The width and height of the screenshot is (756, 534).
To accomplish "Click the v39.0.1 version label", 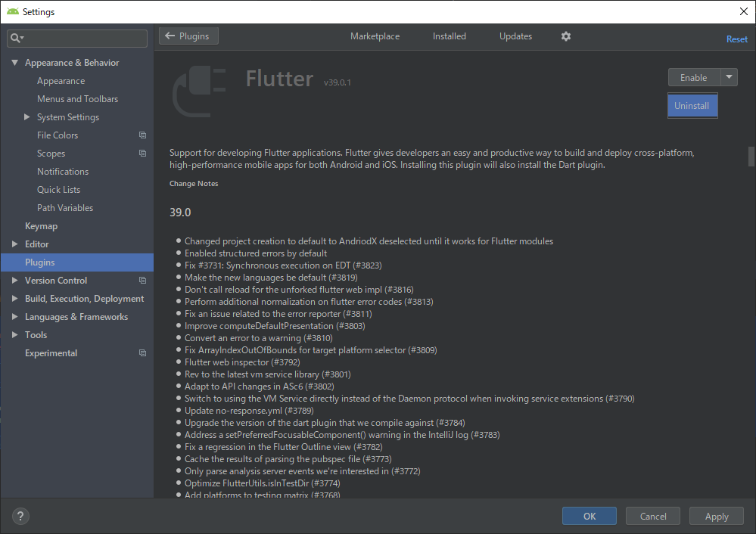I will pyautogui.click(x=338, y=82).
